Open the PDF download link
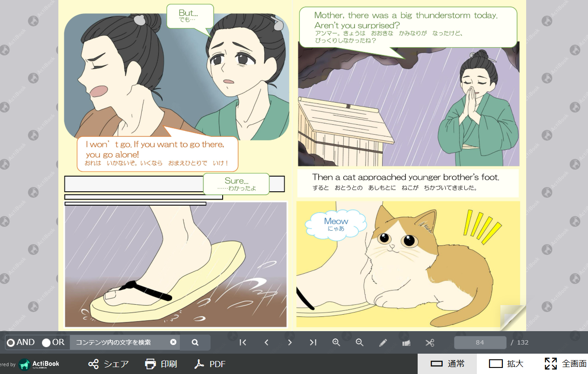This screenshot has height=374, width=588. pos(210,364)
